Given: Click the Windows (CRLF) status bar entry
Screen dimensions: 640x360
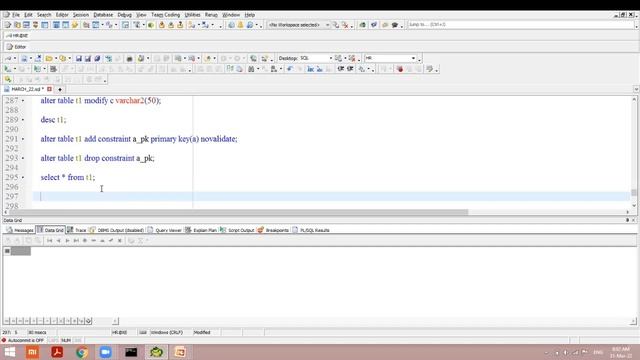Looking at the screenshot, I should point(167,333).
